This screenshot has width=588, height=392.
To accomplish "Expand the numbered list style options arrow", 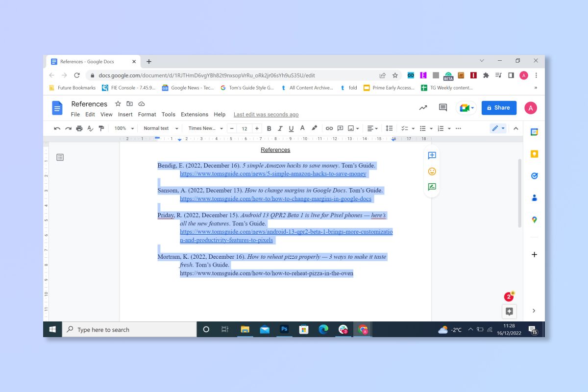I will (449, 129).
